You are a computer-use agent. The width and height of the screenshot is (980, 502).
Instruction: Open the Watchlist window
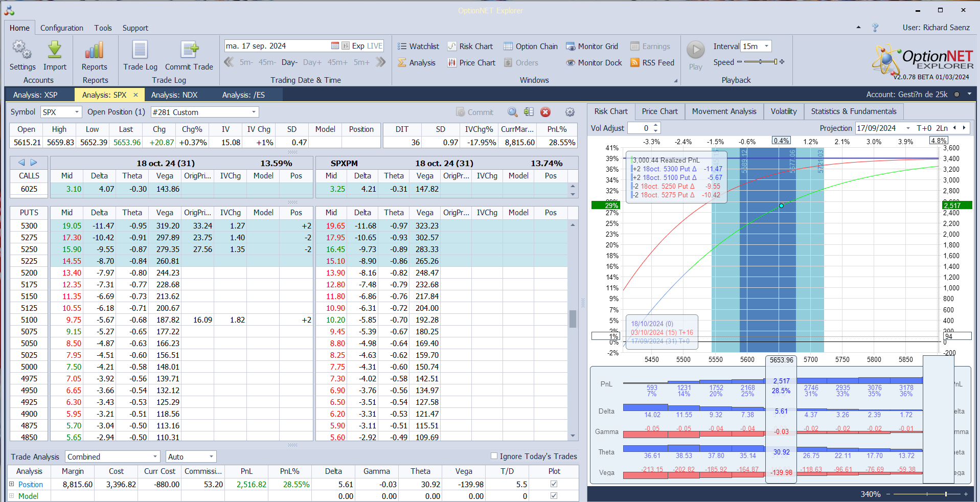point(418,47)
